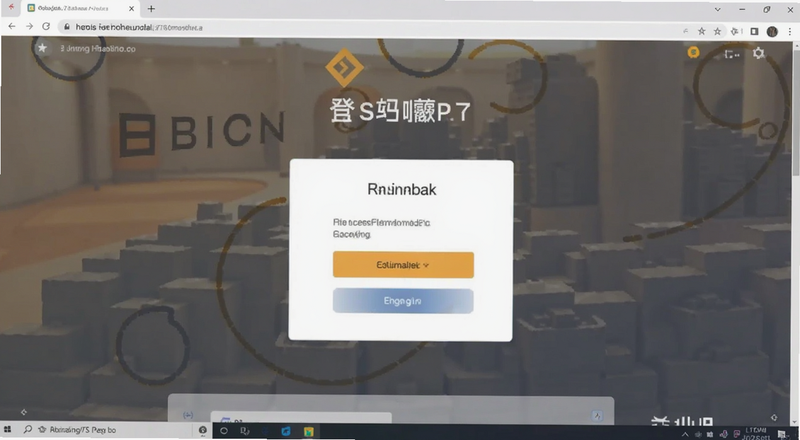Click the diamond logo above the title
The height and width of the screenshot is (440, 800).
344,67
